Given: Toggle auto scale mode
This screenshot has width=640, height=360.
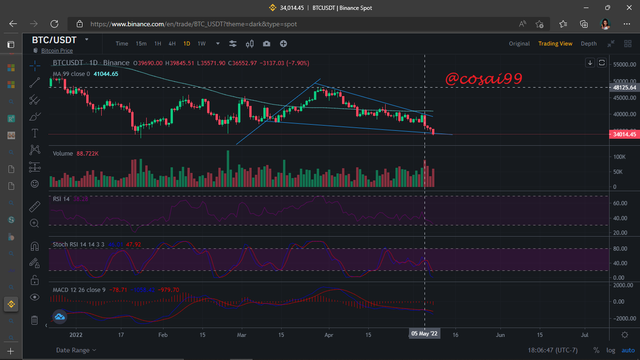Looking at the screenshot, I should [x=628, y=350].
